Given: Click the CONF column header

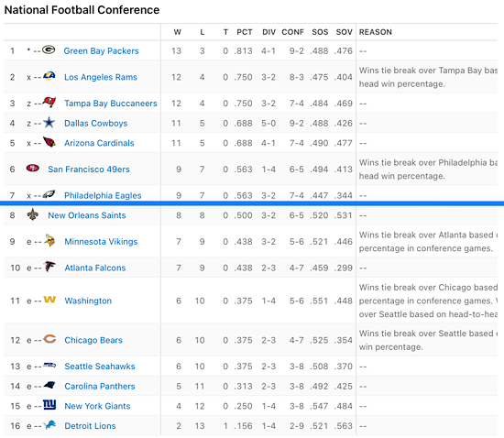Looking at the screenshot, I should tap(292, 32).
